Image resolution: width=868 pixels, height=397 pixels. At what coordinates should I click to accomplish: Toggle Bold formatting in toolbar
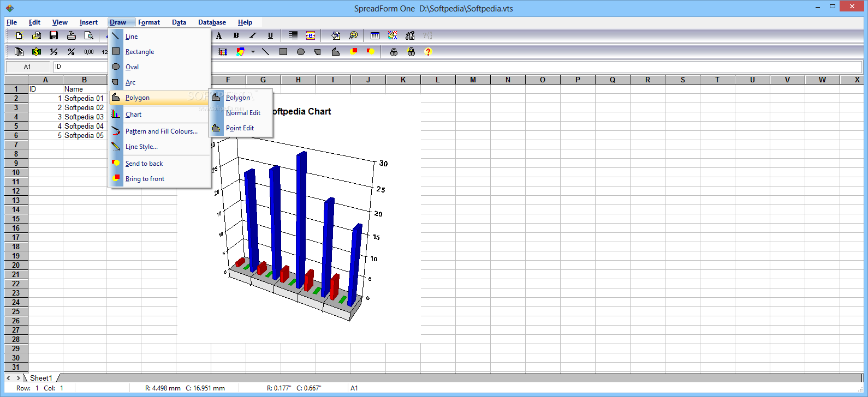point(236,35)
